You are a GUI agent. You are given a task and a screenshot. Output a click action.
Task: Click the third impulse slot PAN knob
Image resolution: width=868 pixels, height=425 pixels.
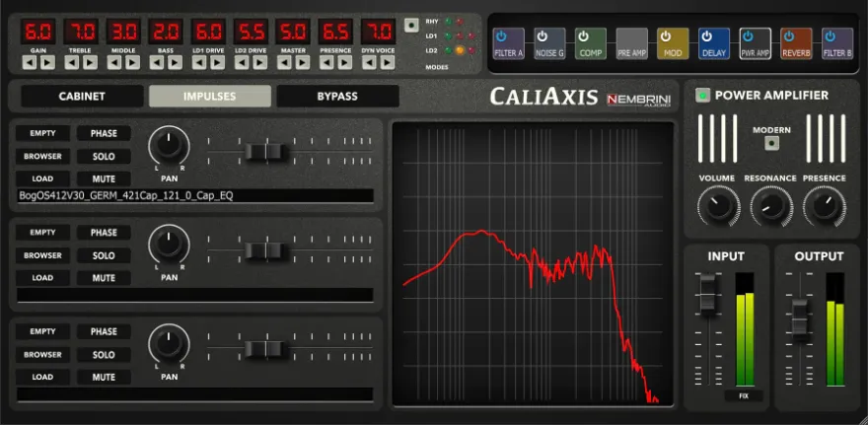tap(169, 344)
